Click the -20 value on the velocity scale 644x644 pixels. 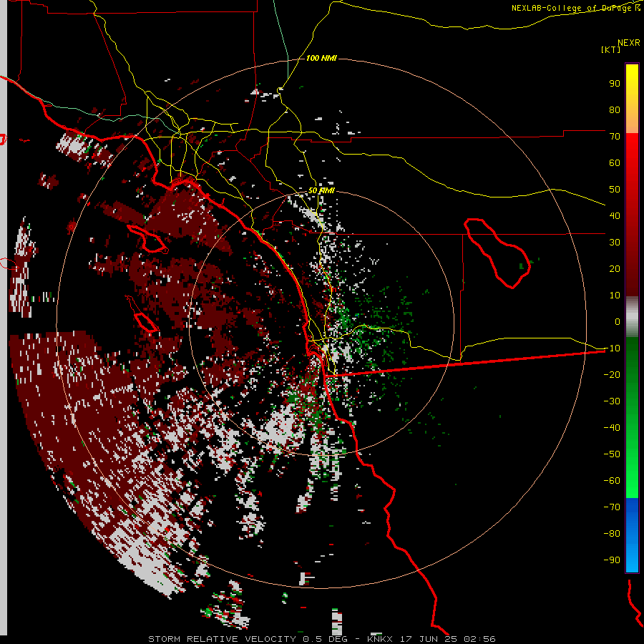pos(612,374)
